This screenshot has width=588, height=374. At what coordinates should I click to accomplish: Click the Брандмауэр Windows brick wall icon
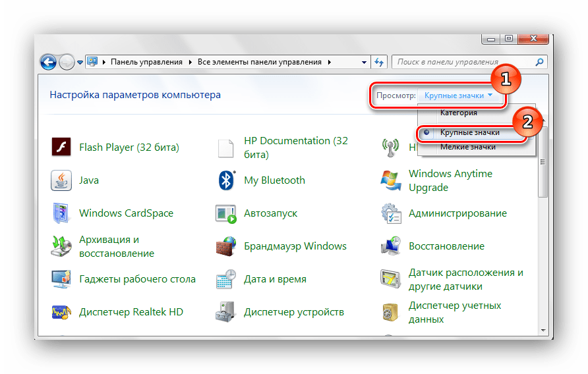point(226,246)
